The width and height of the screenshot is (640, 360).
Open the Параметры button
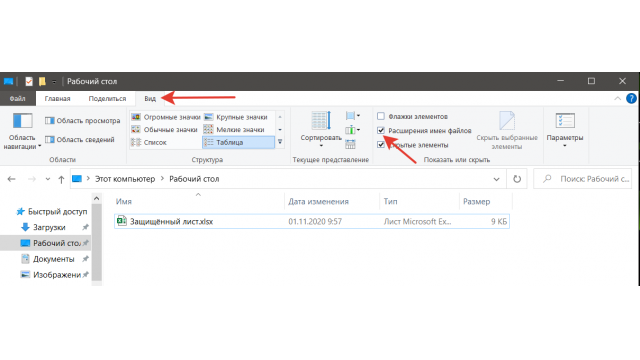point(565,131)
